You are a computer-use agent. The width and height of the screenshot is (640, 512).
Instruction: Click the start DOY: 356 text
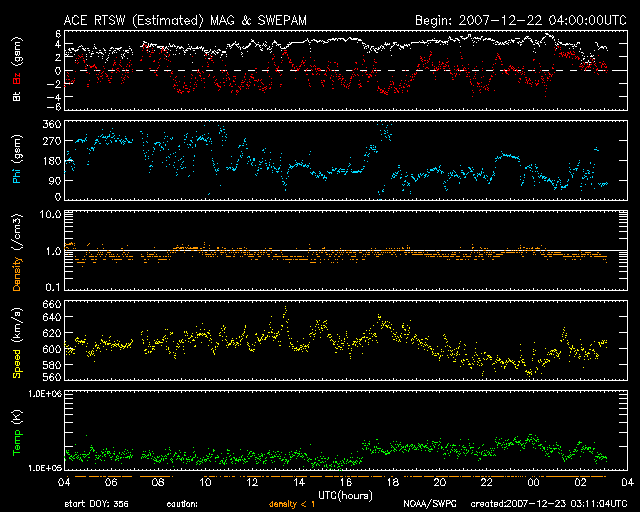(x=96, y=505)
